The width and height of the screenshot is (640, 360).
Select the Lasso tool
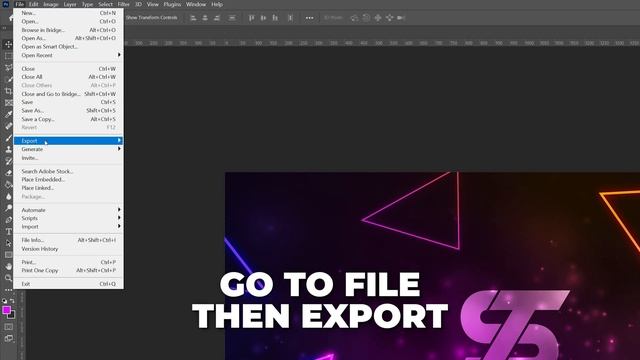8,67
